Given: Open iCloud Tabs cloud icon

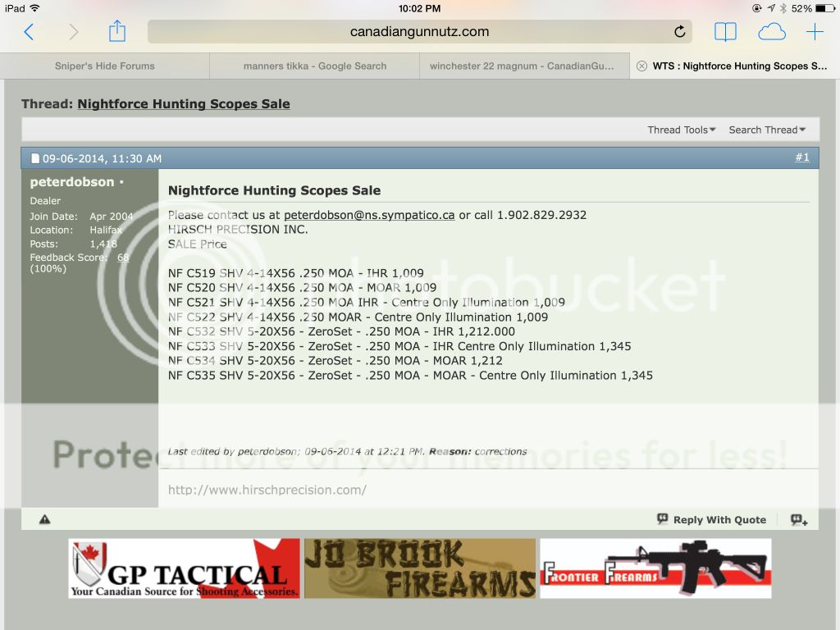Looking at the screenshot, I should [x=771, y=32].
